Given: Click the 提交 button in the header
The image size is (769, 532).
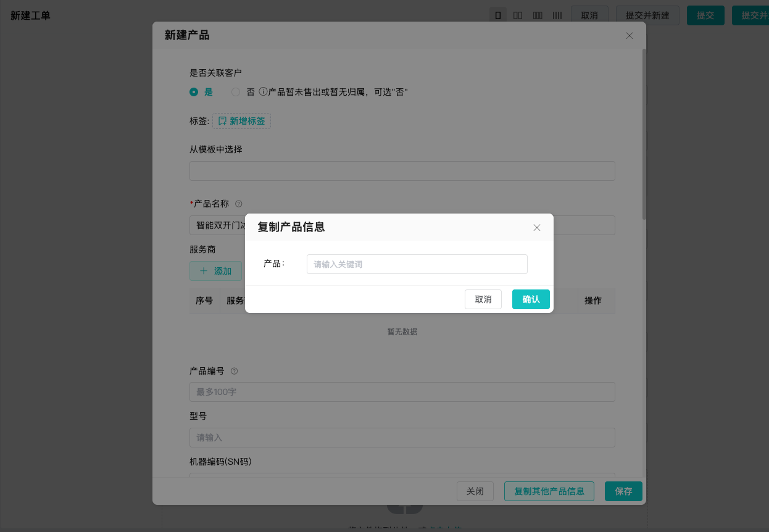Looking at the screenshot, I should click(x=705, y=15).
